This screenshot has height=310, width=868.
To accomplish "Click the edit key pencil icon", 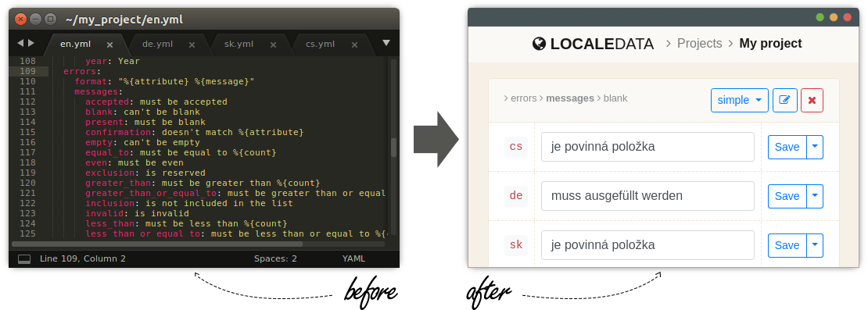I will tap(785, 100).
